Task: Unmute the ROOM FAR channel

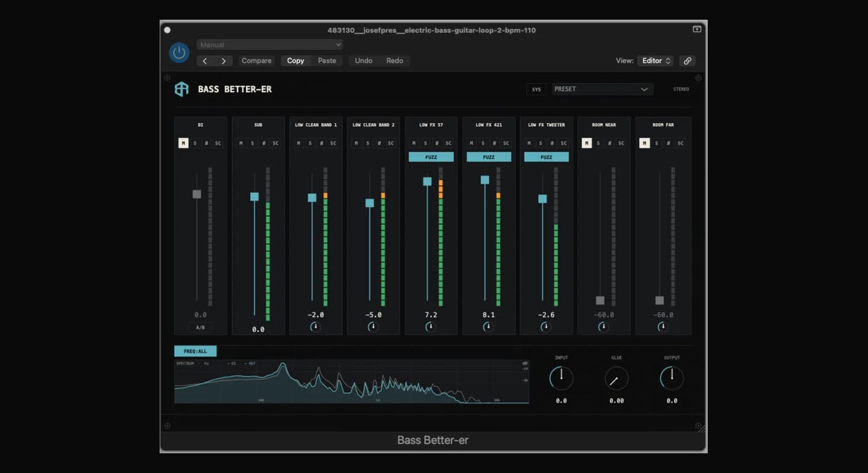Action: coord(645,144)
